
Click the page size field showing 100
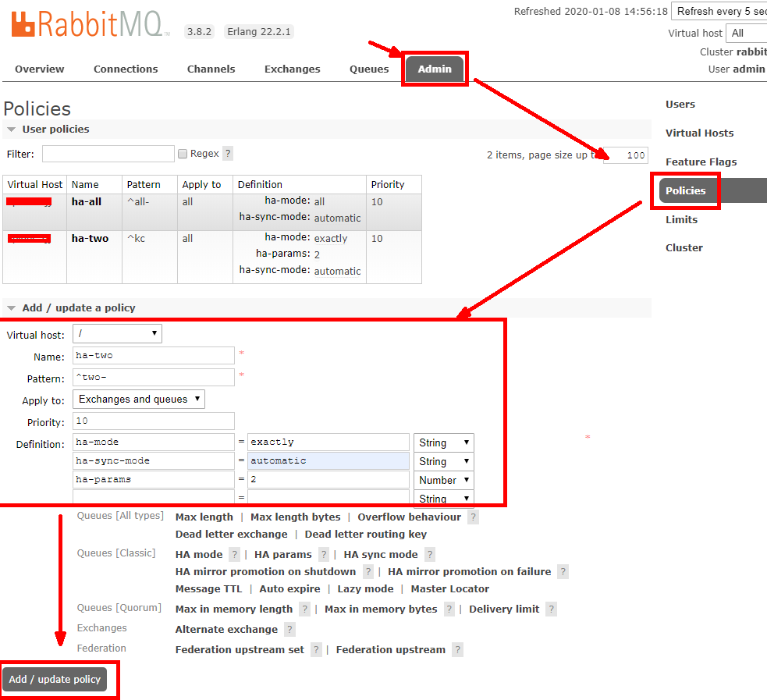tap(626, 155)
